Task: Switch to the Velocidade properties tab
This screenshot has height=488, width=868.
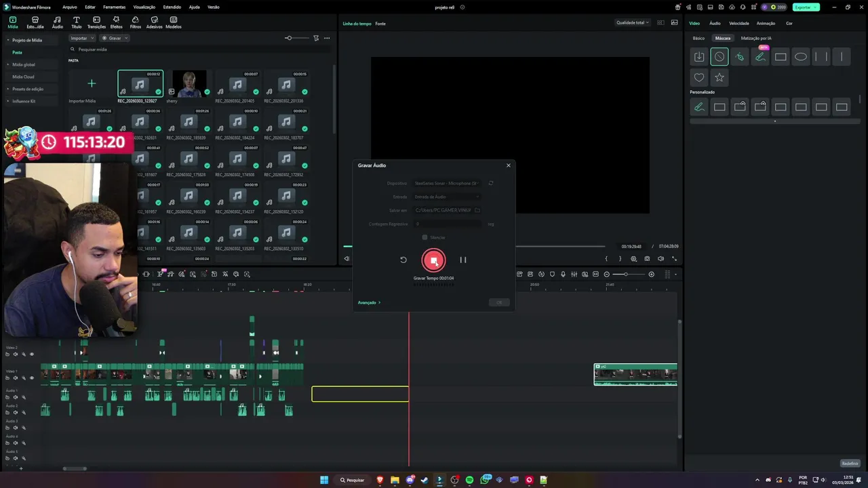Action: click(739, 23)
